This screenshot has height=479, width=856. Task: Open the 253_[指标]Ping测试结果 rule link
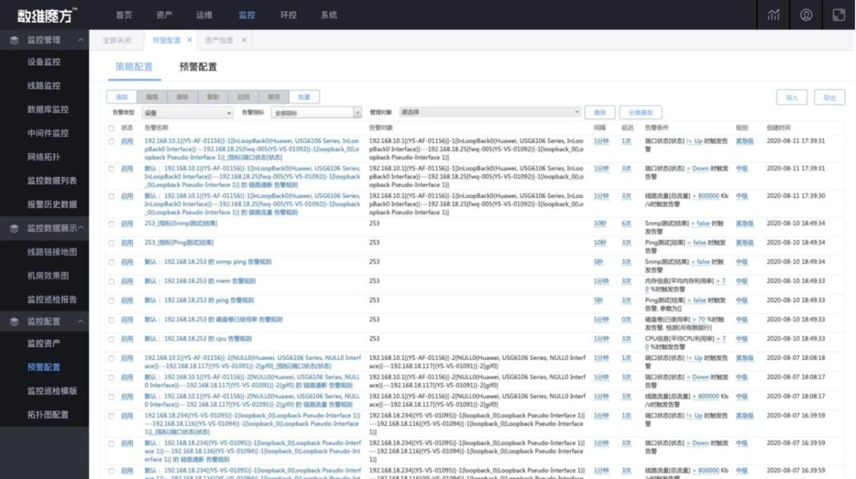point(179,243)
